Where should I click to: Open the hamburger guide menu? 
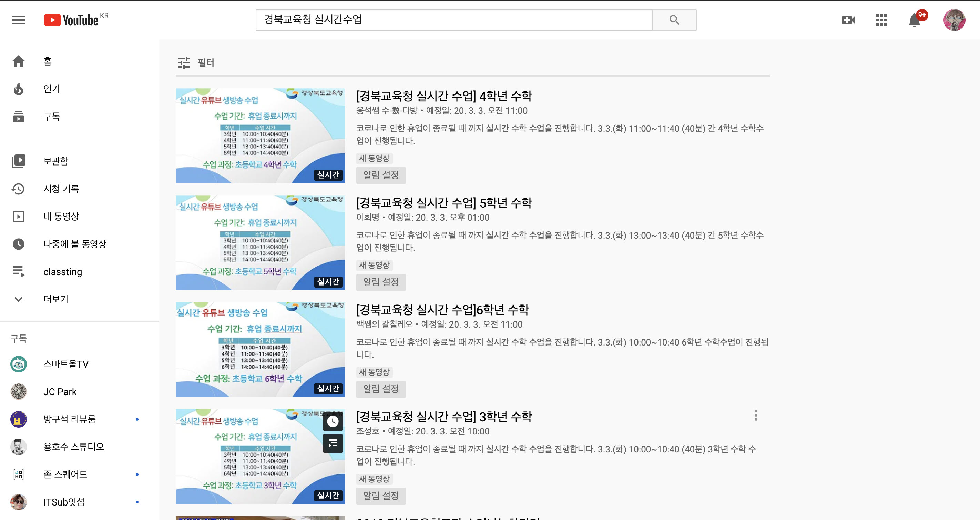pyautogui.click(x=18, y=20)
